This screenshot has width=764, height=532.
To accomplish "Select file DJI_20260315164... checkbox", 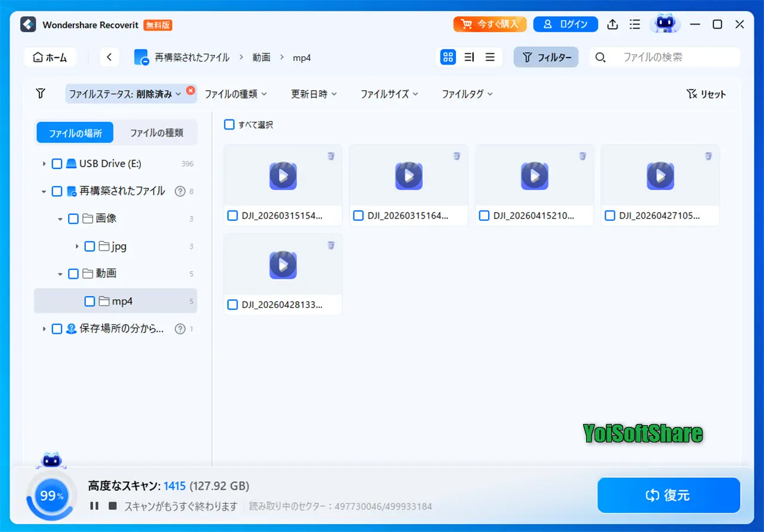I will click(x=359, y=216).
